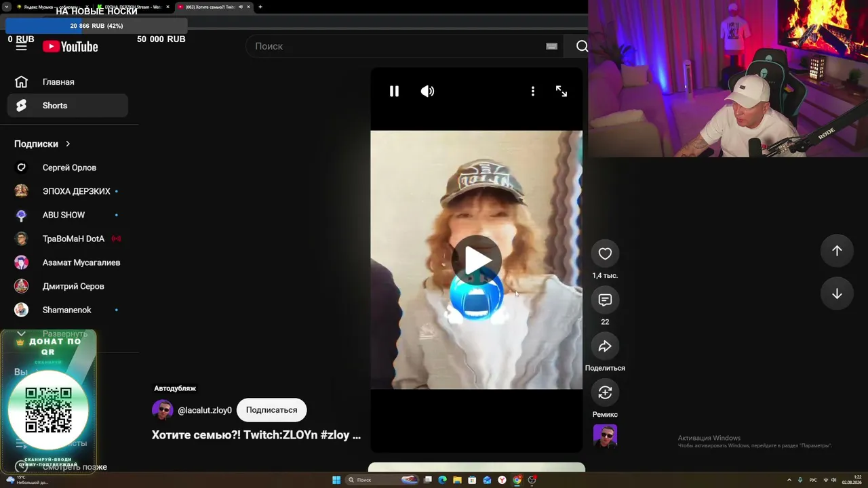This screenshot has height=488, width=868.
Task: Go to the previous Short
Action: (x=837, y=251)
